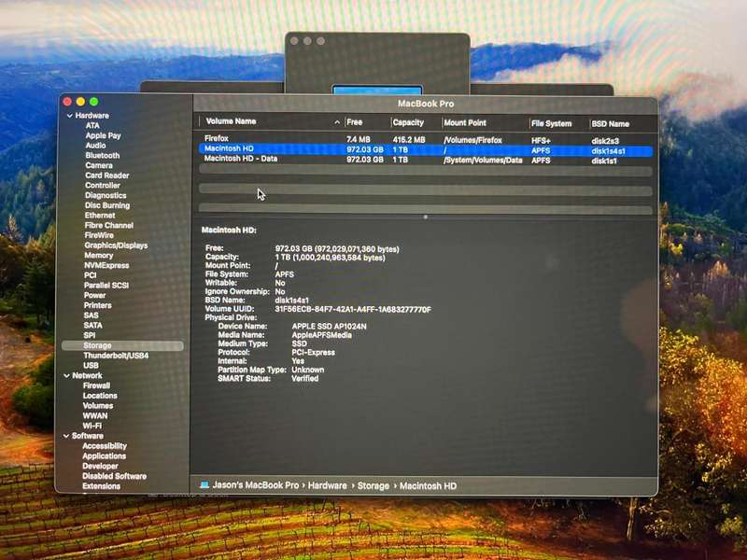Select the Macintosh HD - Data row
747x560 pixels.
click(426, 160)
